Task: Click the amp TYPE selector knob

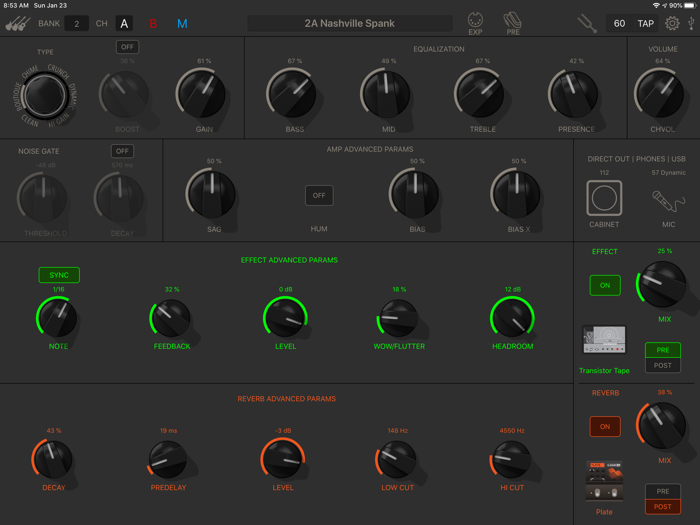Action: pos(45,96)
